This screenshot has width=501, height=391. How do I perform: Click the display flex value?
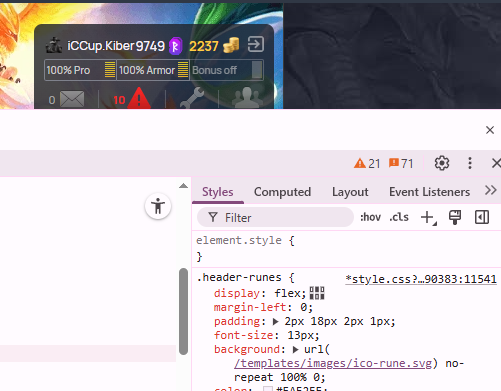coord(287,293)
